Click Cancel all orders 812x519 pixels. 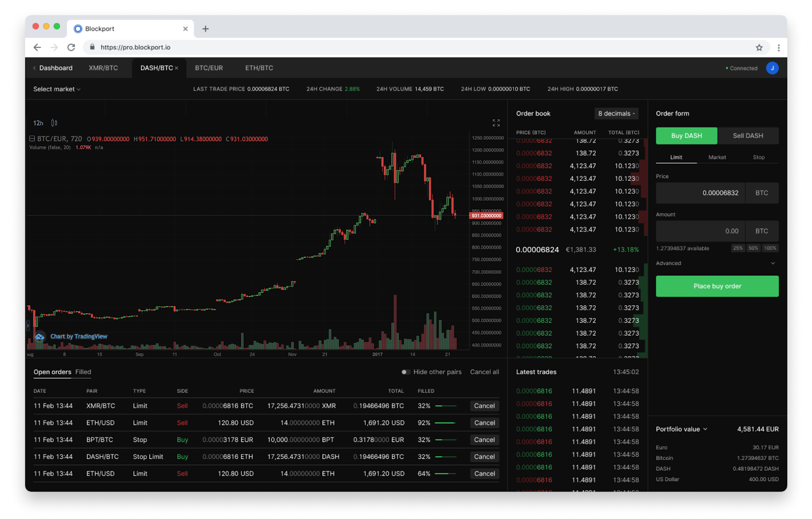[485, 372]
